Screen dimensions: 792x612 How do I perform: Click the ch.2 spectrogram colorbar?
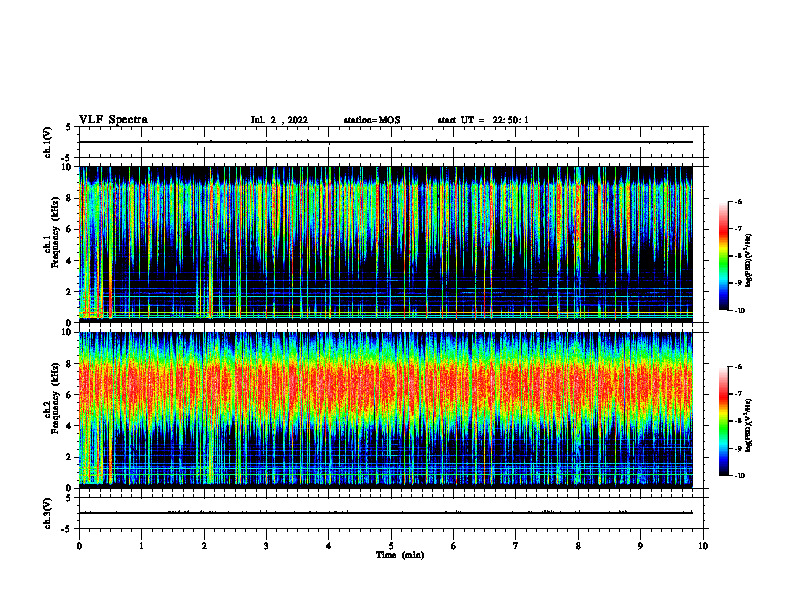tap(723, 421)
